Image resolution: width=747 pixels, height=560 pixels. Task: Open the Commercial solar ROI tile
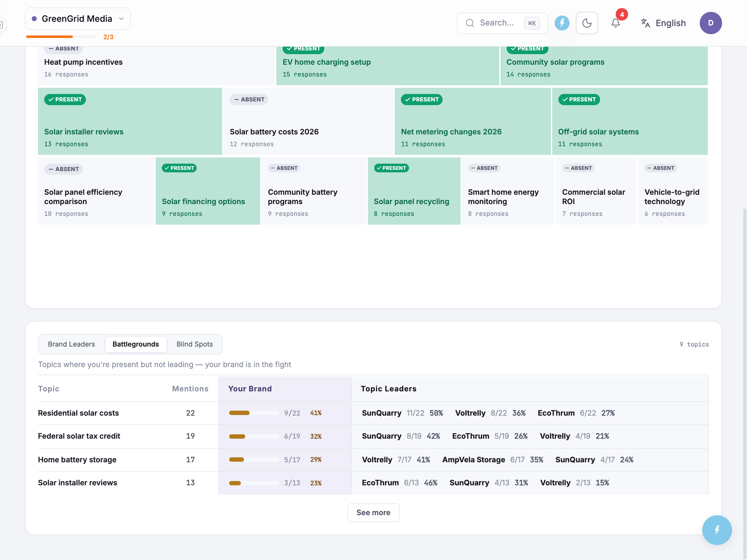coord(596,191)
